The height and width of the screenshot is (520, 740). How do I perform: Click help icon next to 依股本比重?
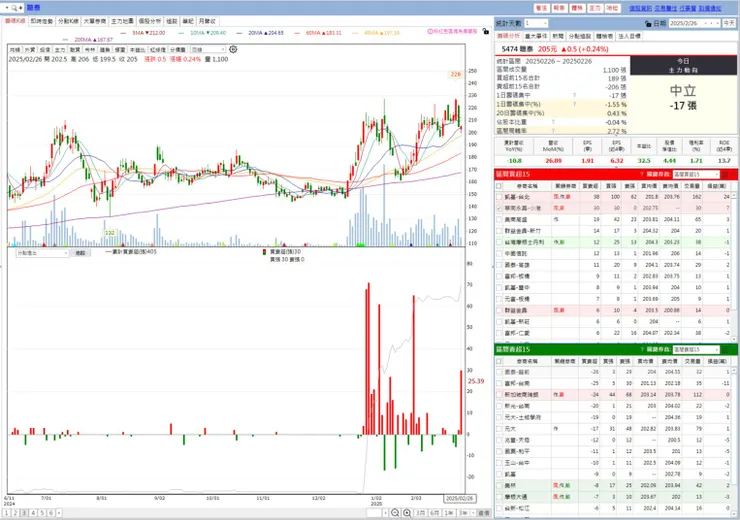[553, 122]
